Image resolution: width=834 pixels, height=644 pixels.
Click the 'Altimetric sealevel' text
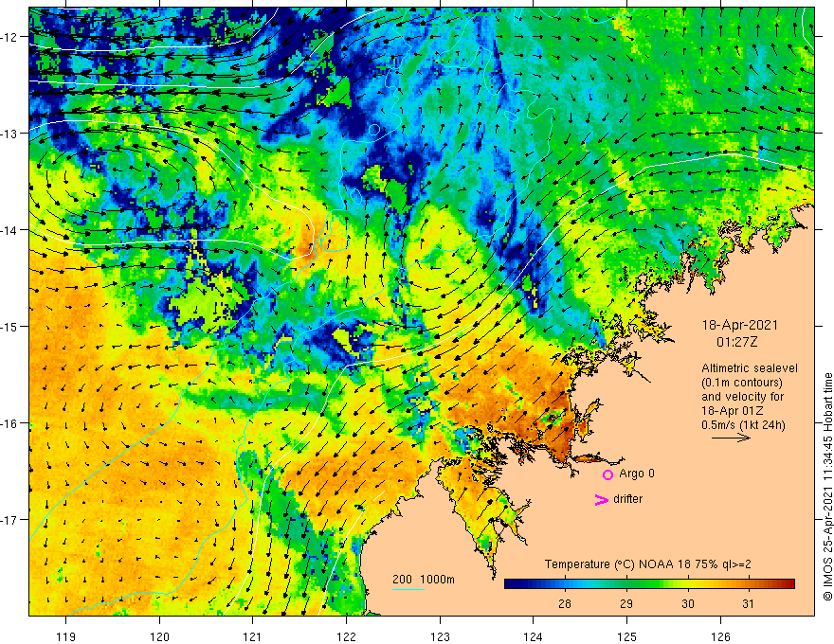pyautogui.click(x=750, y=368)
